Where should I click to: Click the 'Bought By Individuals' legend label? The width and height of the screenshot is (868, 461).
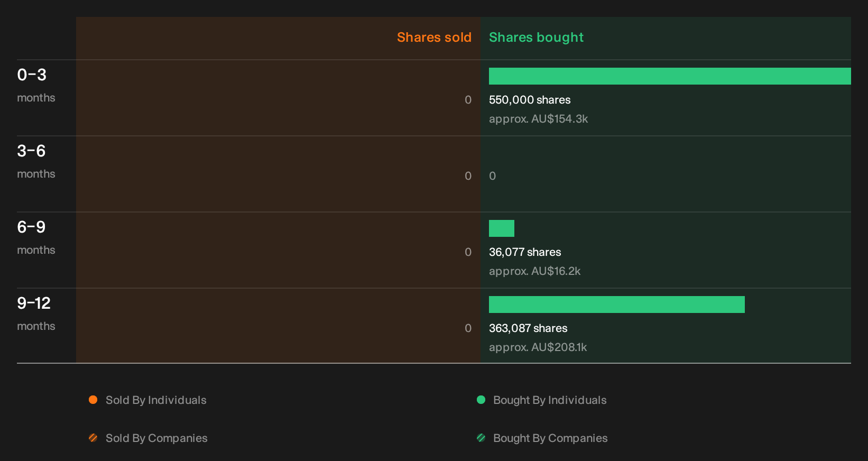coord(550,400)
